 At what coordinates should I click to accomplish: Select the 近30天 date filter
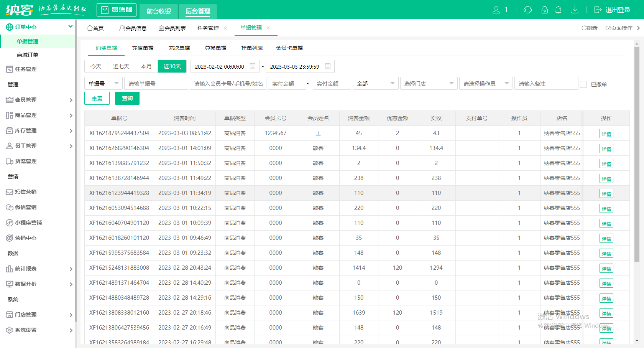[x=172, y=66]
